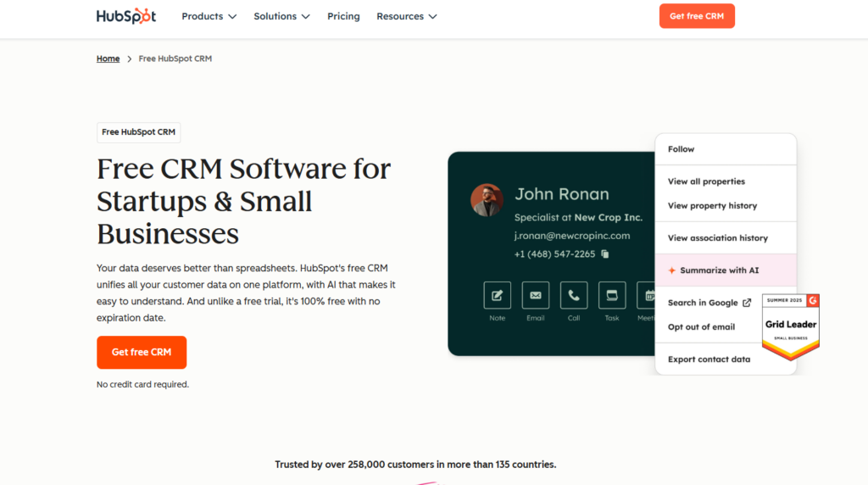Click the HubSpot logo
This screenshot has width=868, height=485.
point(126,16)
